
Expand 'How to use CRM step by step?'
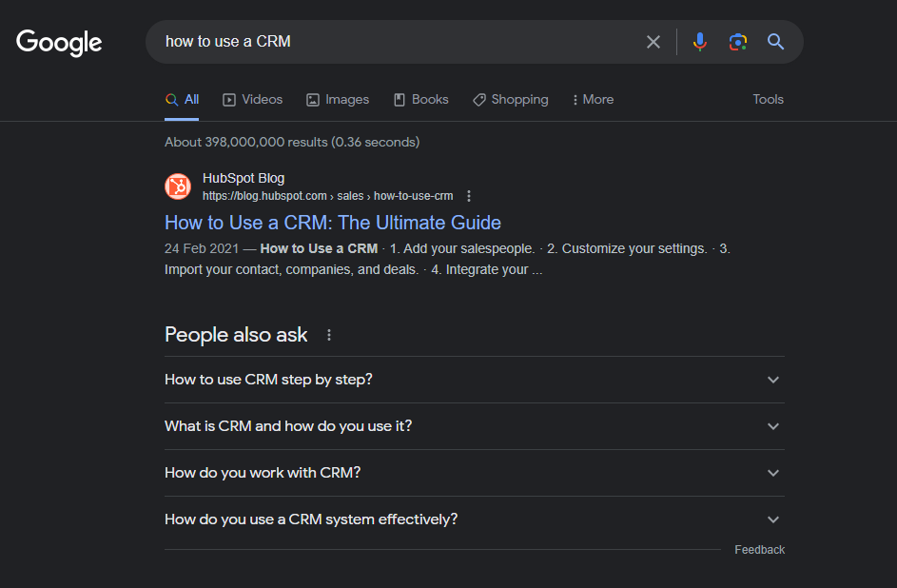pos(773,380)
